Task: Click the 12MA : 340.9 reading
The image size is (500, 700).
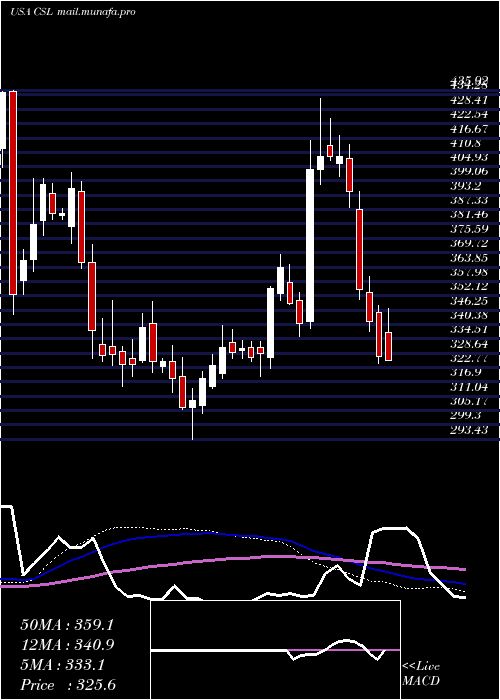Action: (67, 645)
